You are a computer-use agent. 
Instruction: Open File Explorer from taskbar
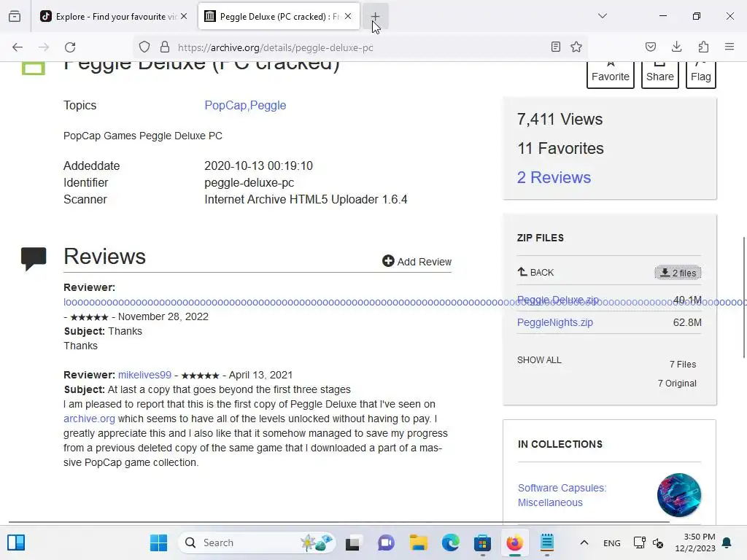(418, 542)
